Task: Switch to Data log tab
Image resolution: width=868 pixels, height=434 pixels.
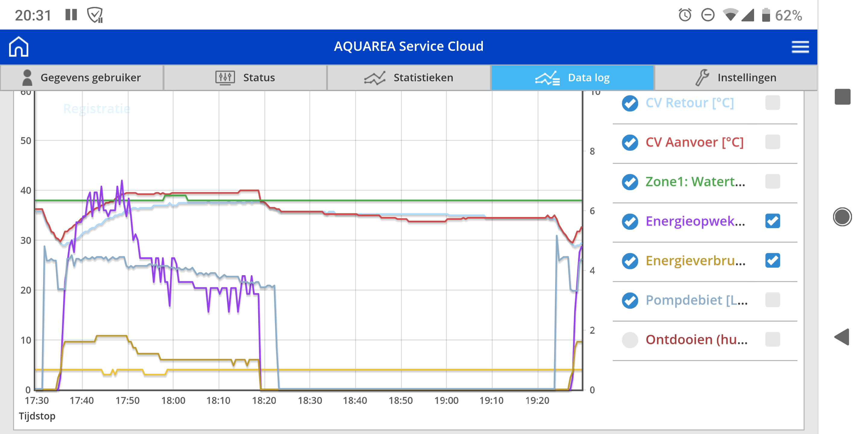Action: (573, 77)
